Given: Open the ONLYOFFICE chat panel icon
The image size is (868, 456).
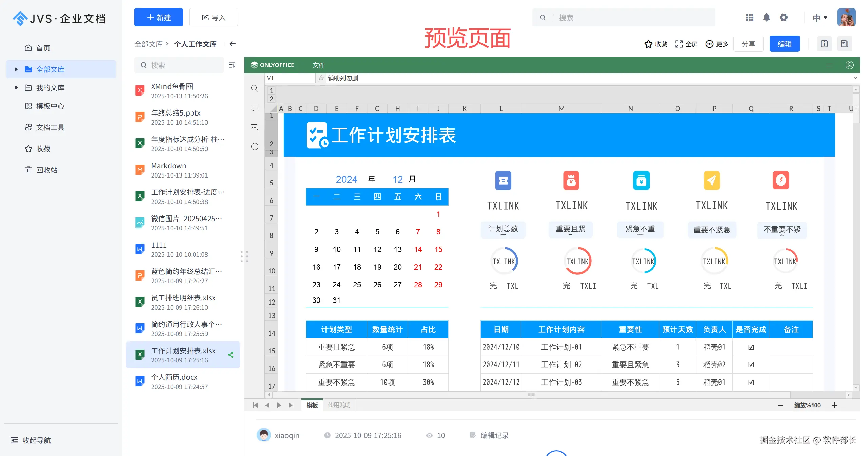Looking at the screenshot, I should (x=254, y=127).
